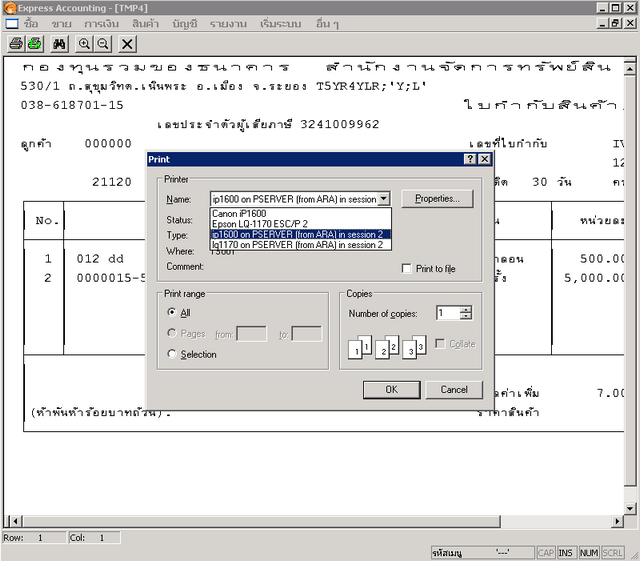
Task: Pick Epson LQ-1170 ESC/P 2 printer
Action: (260, 224)
